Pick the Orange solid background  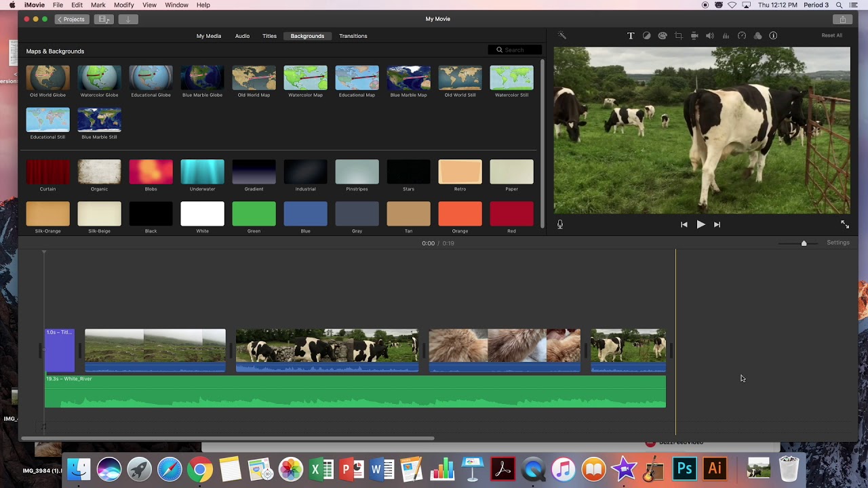(460, 214)
